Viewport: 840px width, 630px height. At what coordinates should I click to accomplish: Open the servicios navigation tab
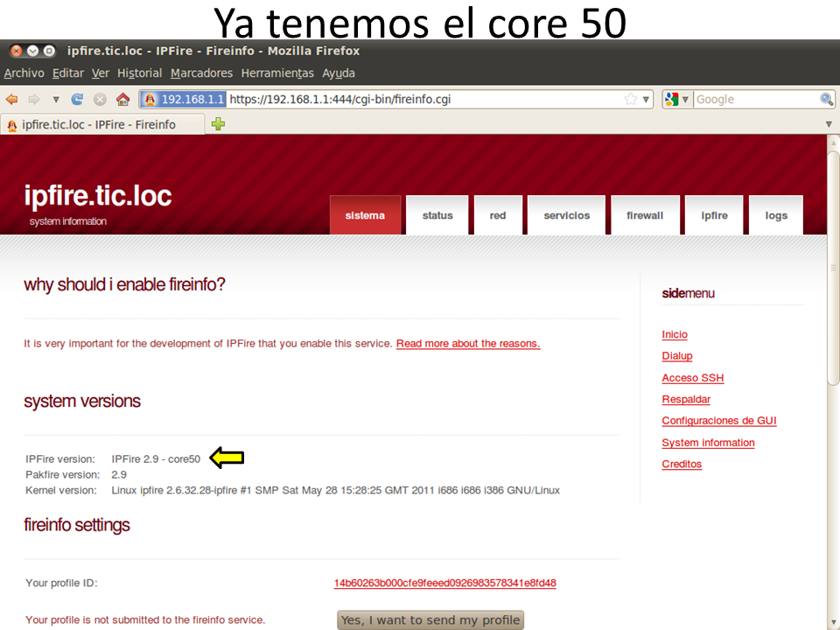click(x=566, y=215)
